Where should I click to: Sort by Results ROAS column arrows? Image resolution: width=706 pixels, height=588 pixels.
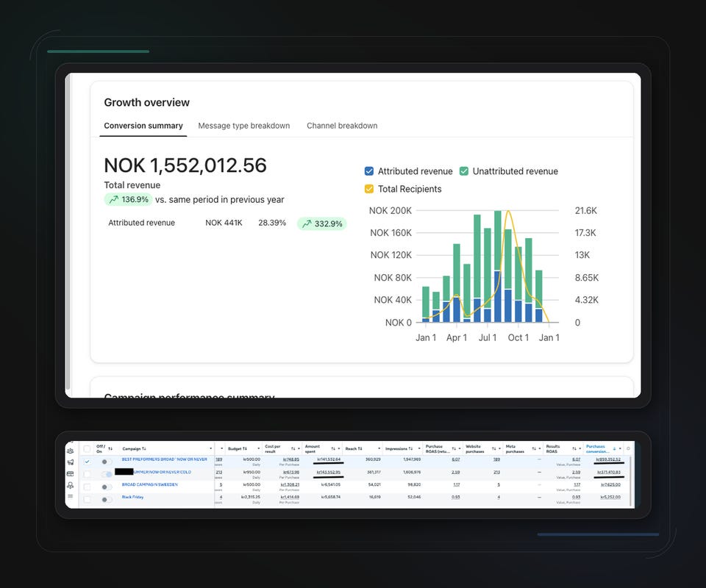pos(574,448)
